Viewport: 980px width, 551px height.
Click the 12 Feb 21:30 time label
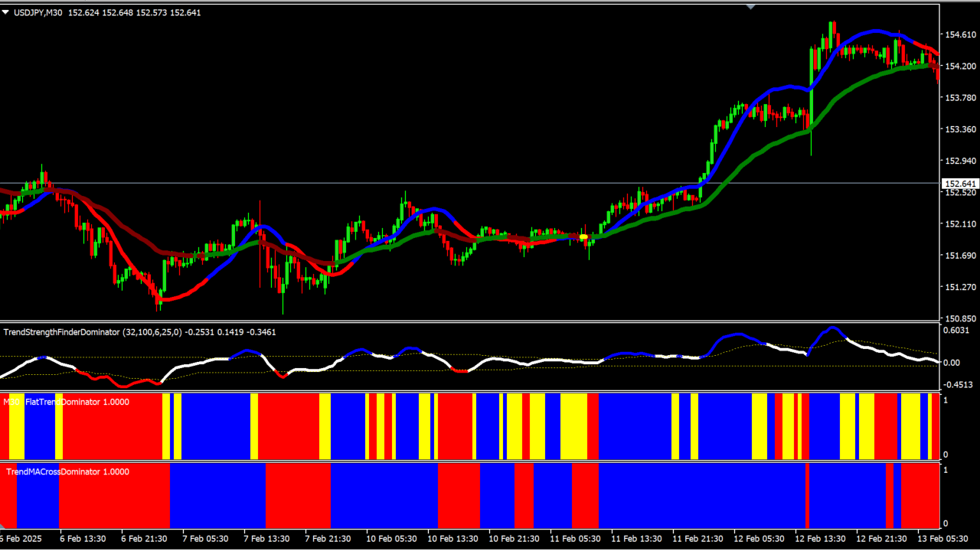(x=881, y=540)
